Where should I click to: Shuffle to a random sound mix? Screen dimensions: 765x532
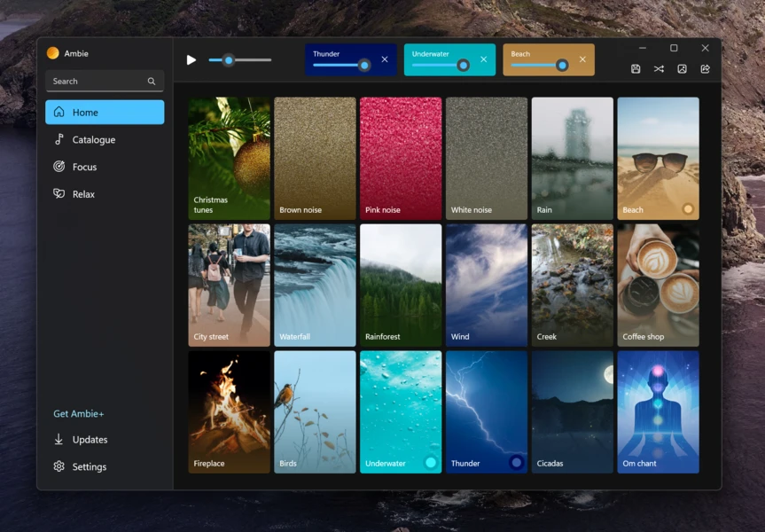(x=658, y=68)
